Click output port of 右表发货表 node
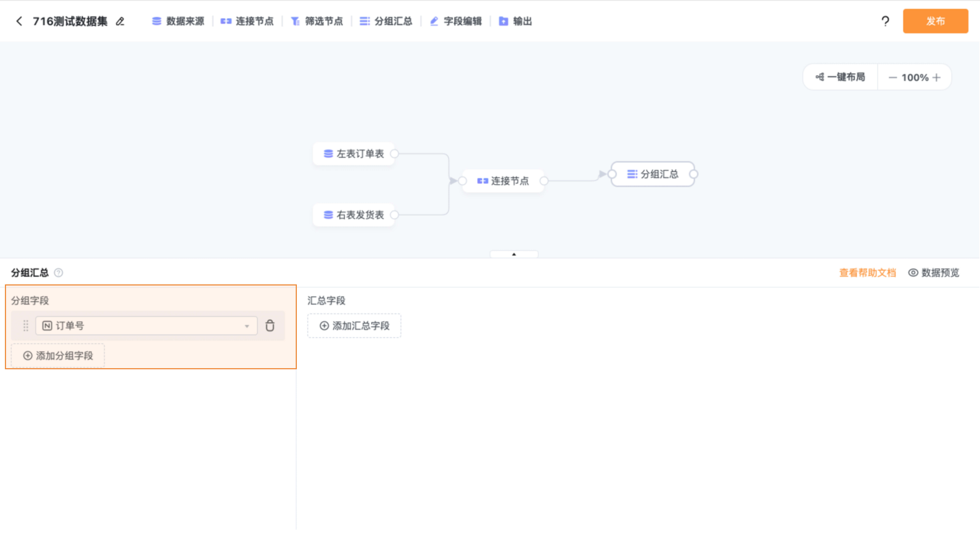The image size is (980, 551). click(x=395, y=215)
